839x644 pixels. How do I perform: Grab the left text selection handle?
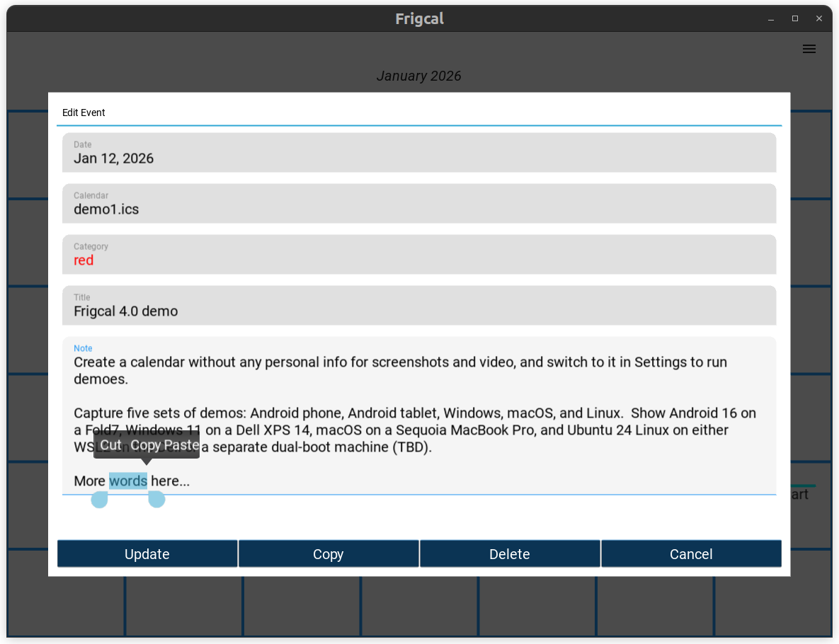[x=100, y=500]
